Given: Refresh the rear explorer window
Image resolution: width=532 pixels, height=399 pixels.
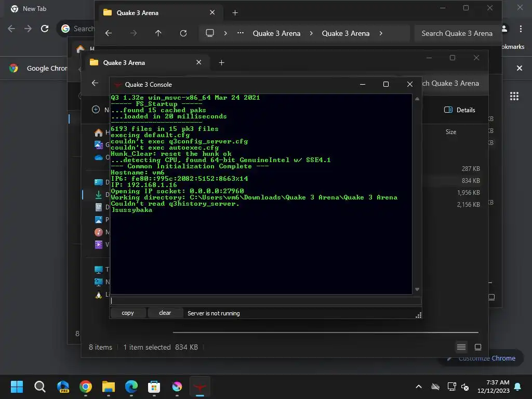Looking at the screenshot, I should [x=183, y=33].
